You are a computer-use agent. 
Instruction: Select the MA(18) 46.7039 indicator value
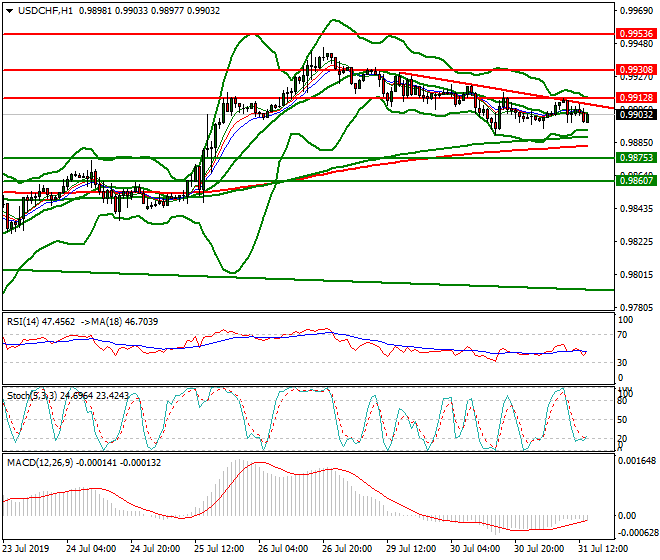pyautogui.click(x=125, y=322)
